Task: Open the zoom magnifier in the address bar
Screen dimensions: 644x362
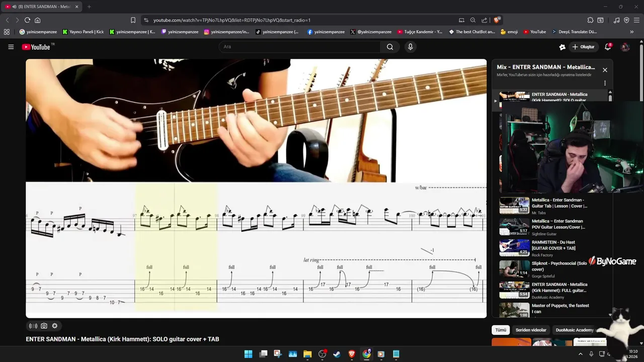Action: tap(473, 20)
